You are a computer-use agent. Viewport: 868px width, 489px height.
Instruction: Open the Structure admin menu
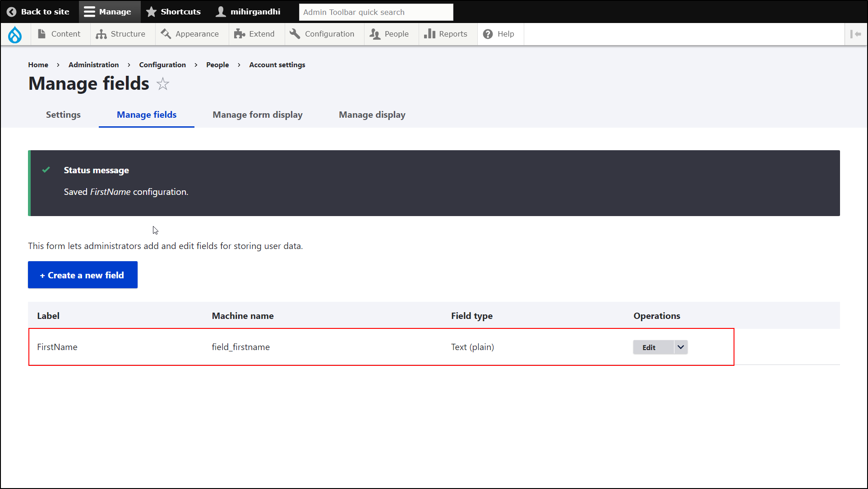121,34
